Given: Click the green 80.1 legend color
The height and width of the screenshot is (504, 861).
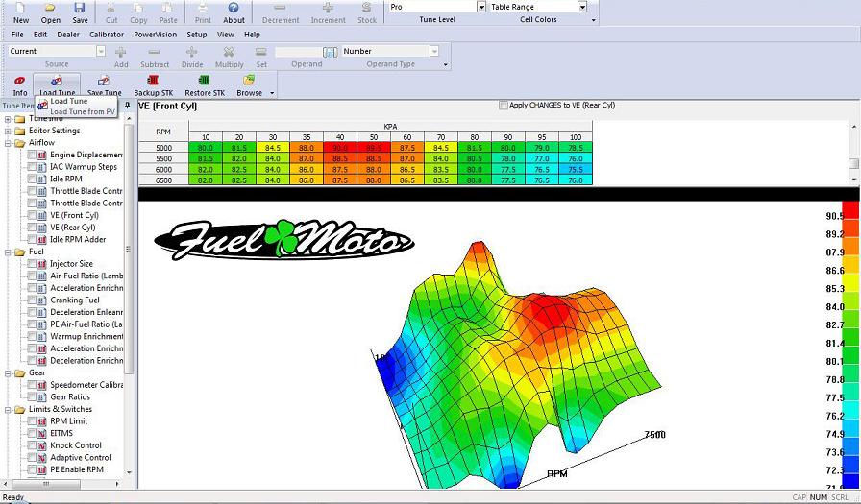Looking at the screenshot, I should (850, 354).
